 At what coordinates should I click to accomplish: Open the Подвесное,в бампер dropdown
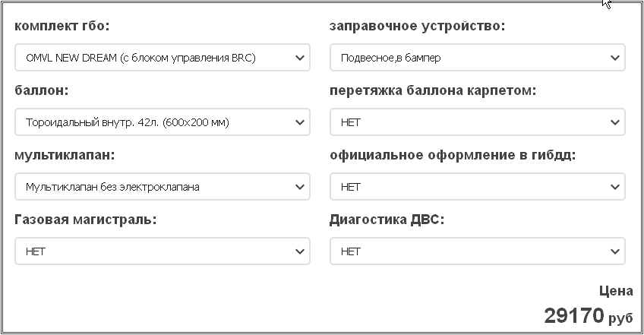pos(477,58)
